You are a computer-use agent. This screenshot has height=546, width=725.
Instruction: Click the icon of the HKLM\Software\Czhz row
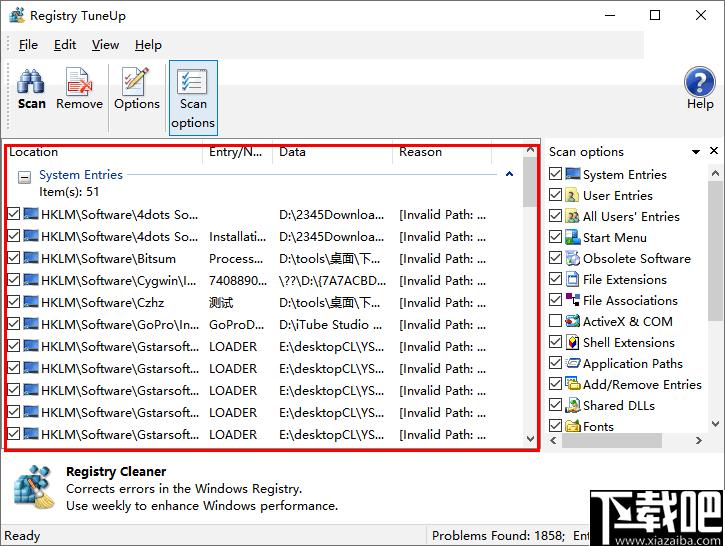pos(31,302)
